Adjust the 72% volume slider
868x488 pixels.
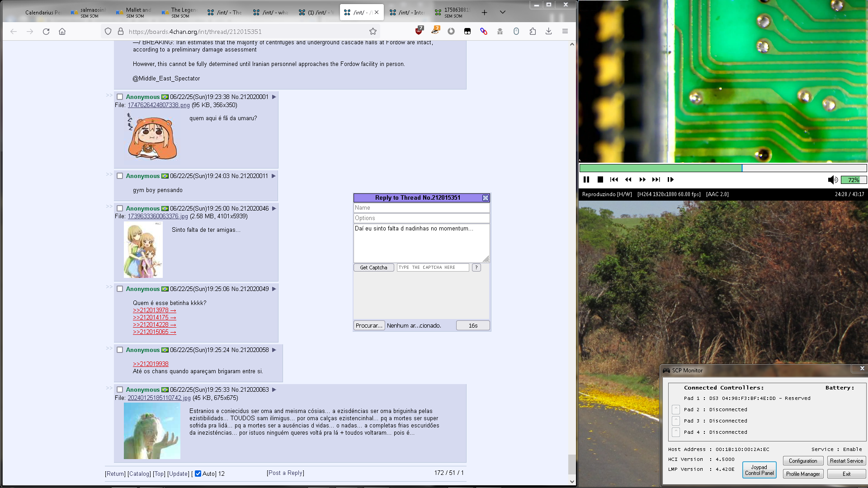click(x=854, y=180)
